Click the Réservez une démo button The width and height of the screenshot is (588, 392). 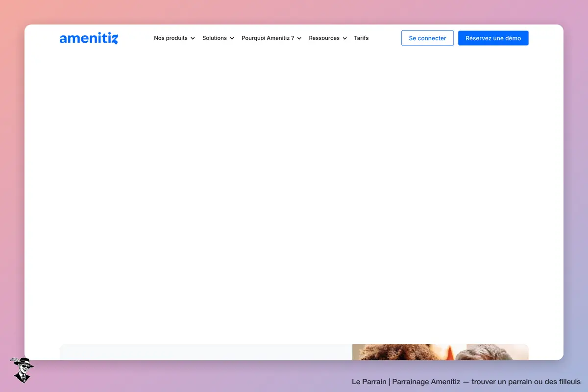coord(493,38)
